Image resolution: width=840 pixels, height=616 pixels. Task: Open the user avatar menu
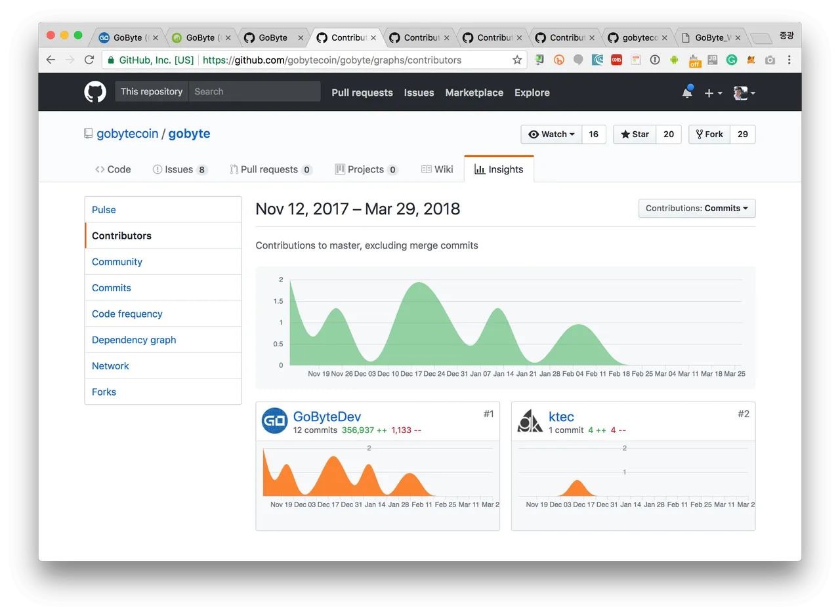point(744,92)
